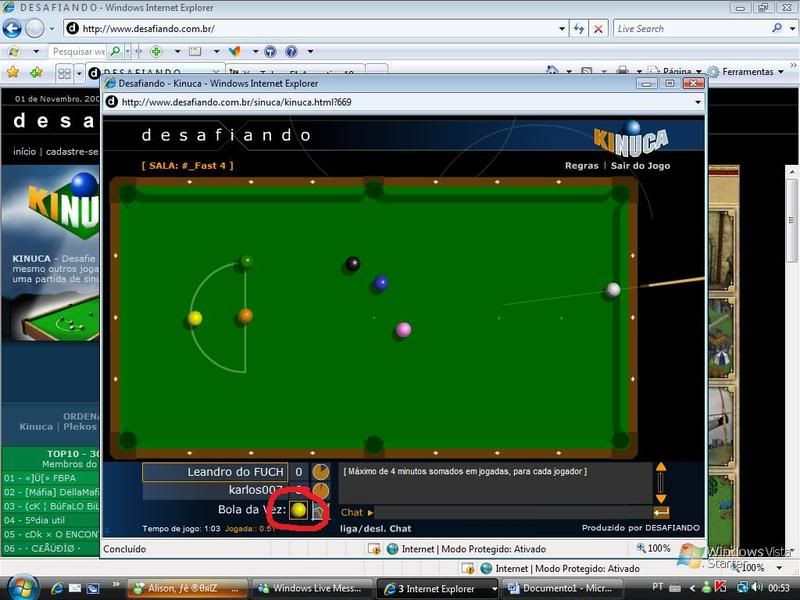Screen dimensions: 800x600
Task: Click the Windows Start orb
Action: point(20,587)
